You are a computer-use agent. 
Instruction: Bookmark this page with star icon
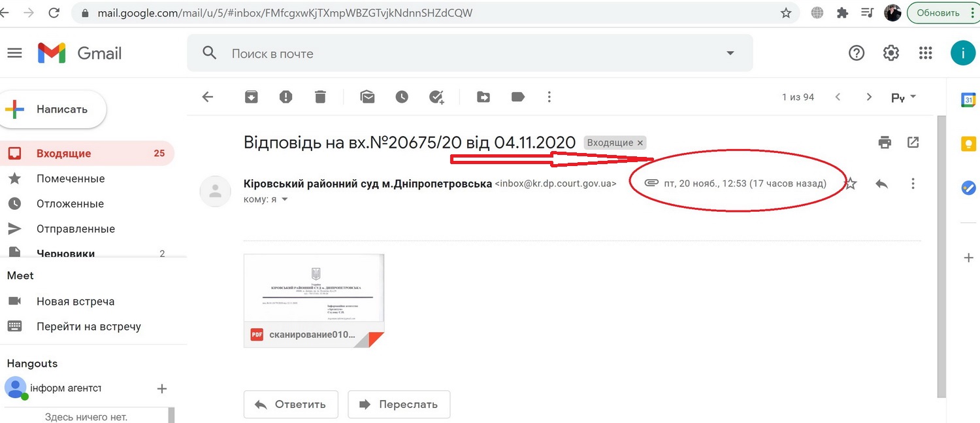click(786, 12)
